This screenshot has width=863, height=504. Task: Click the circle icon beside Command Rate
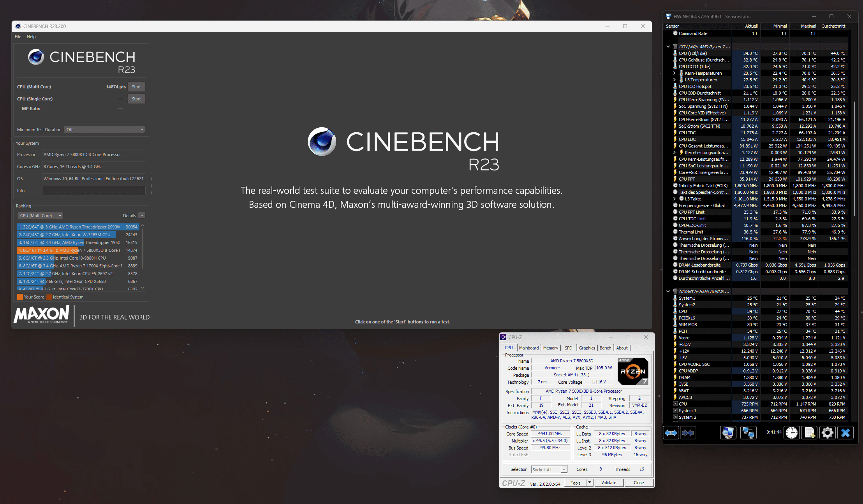pyautogui.click(x=675, y=33)
